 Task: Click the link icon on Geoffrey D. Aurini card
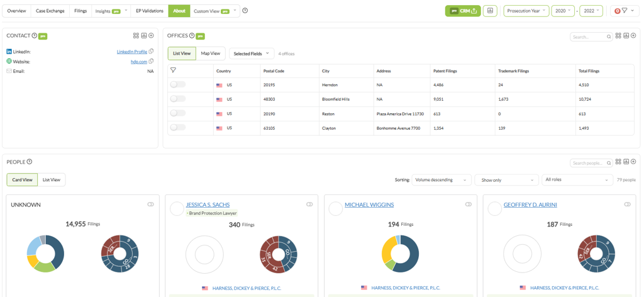pos(627,204)
